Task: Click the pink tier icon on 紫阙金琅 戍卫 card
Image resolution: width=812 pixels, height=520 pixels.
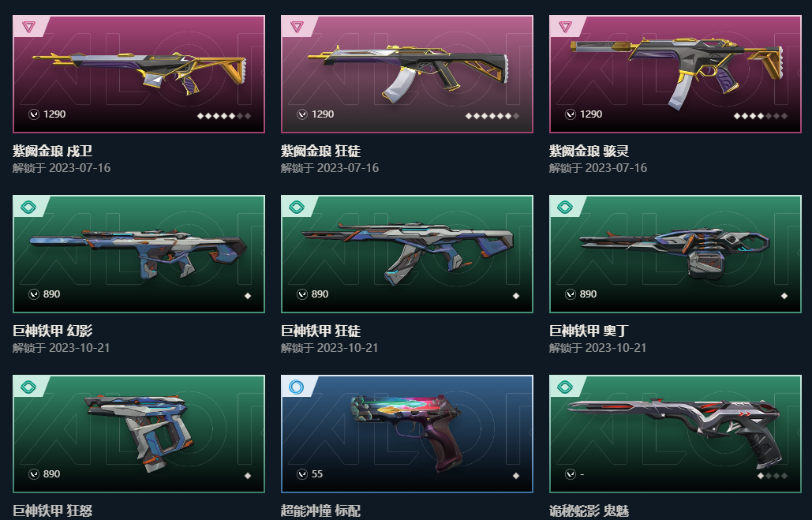Action: 29,27
